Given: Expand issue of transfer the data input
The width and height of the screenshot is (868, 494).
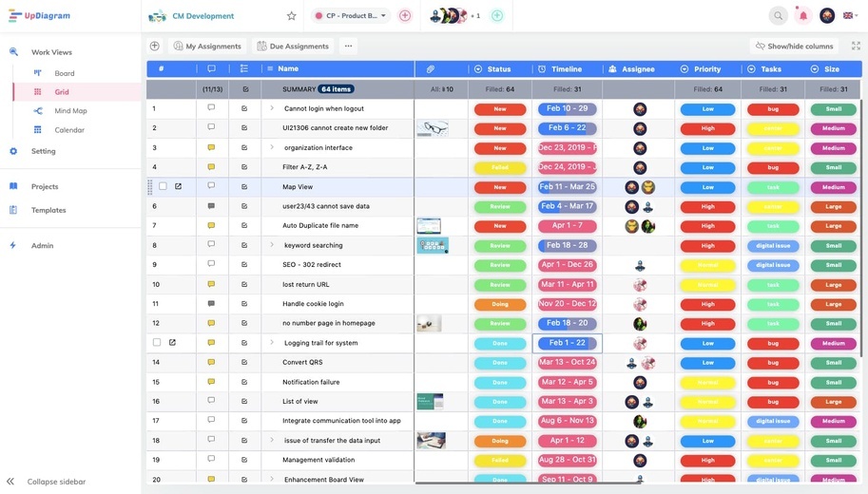Looking at the screenshot, I should tap(272, 440).
